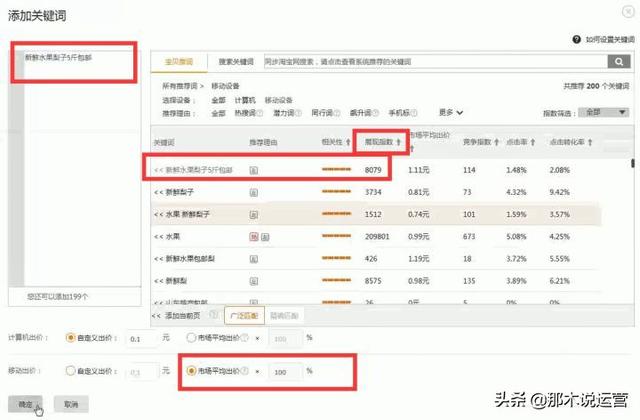Click the help icon by 移动出价 市场平均出价
Image resolution: width=640 pixels, height=420 pixels.
coord(244,371)
